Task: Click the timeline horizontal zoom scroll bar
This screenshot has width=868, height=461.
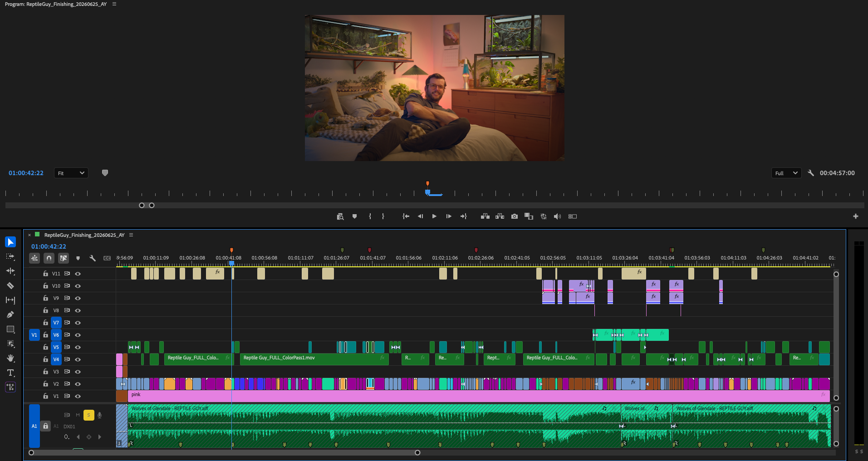Action: pos(224,452)
